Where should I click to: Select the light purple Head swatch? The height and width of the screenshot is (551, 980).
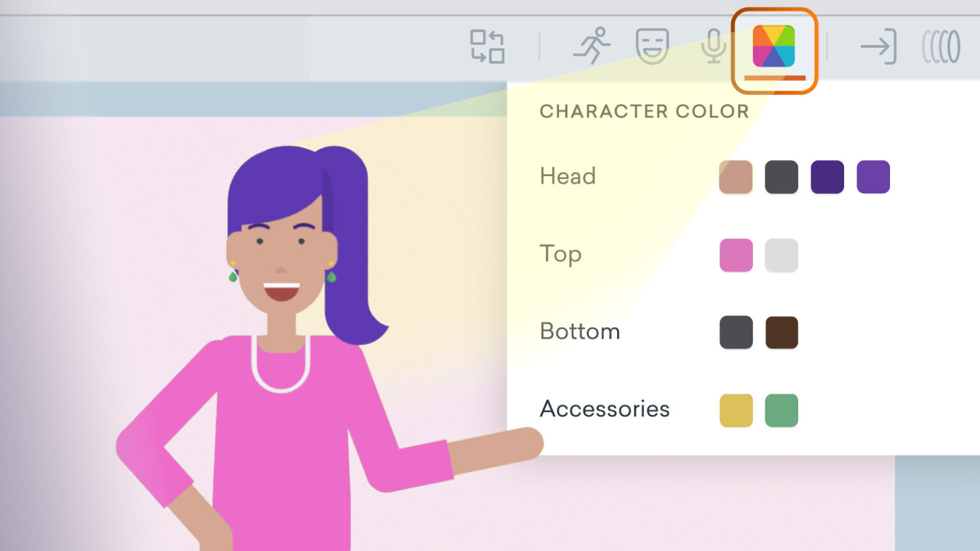873,177
